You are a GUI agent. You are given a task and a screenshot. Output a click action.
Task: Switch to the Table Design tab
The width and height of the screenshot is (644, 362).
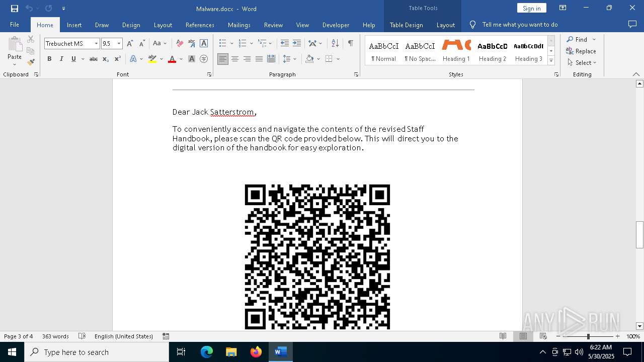tap(406, 25)
